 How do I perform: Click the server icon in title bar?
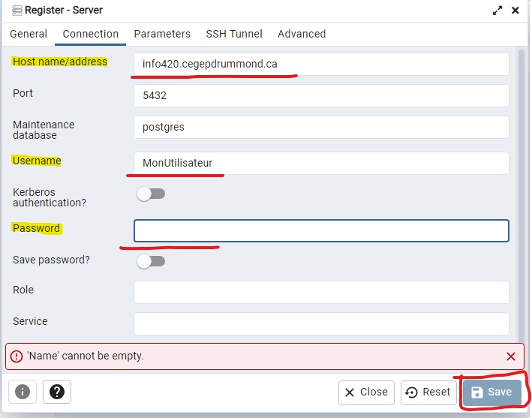click(17, 11)
